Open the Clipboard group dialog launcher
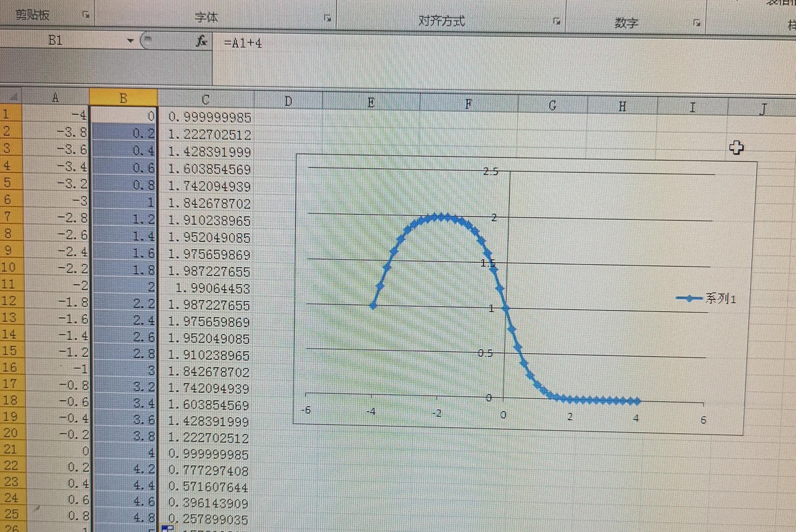This screenshot has height=532, width=796. click(86, 15)
